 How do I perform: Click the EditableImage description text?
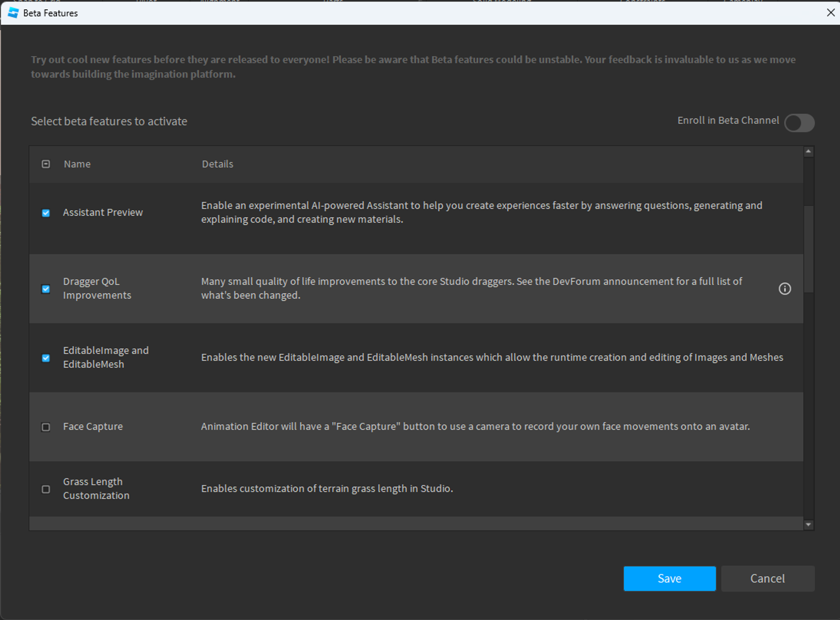(x=492, y=357)
